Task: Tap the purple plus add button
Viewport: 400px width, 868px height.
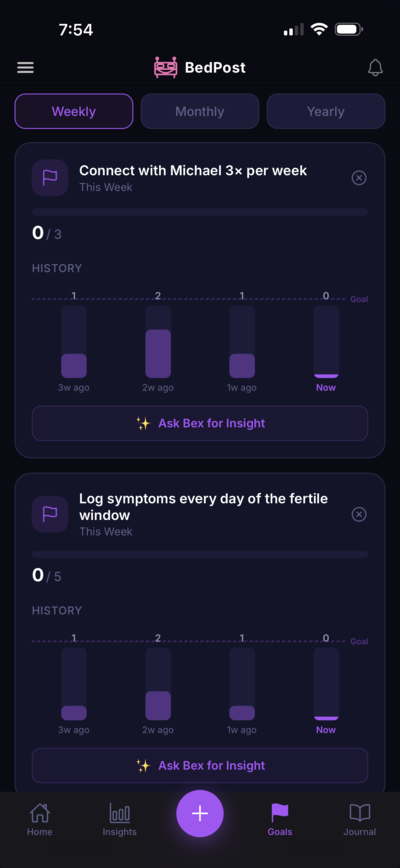Action: [200, 813]
